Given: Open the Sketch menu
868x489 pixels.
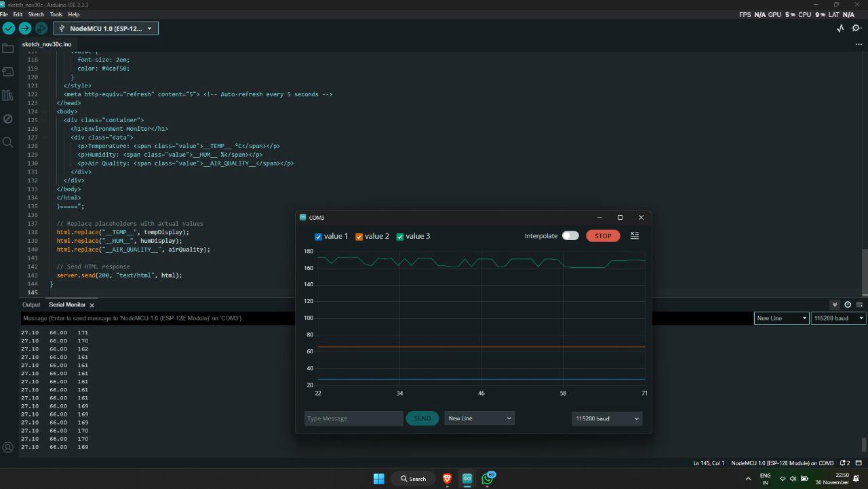Looking at the screenshot, I should (x=36, y=14).
